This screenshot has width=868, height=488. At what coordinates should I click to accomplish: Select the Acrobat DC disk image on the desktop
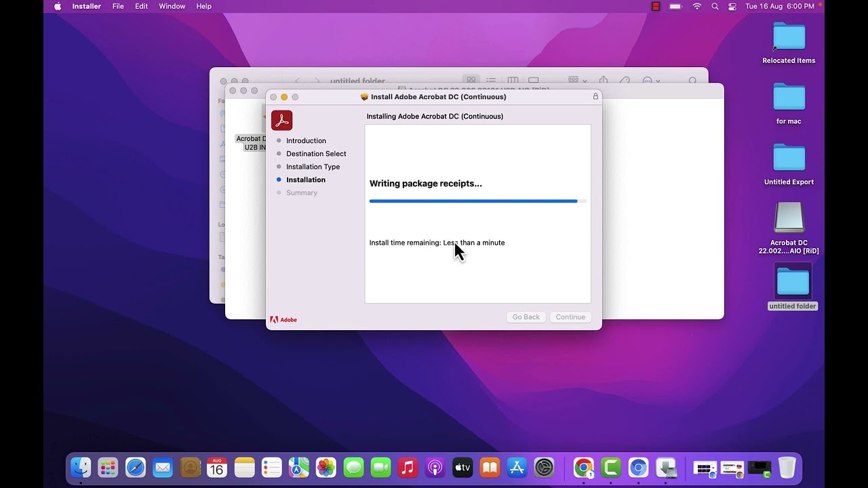coord(789,228)
